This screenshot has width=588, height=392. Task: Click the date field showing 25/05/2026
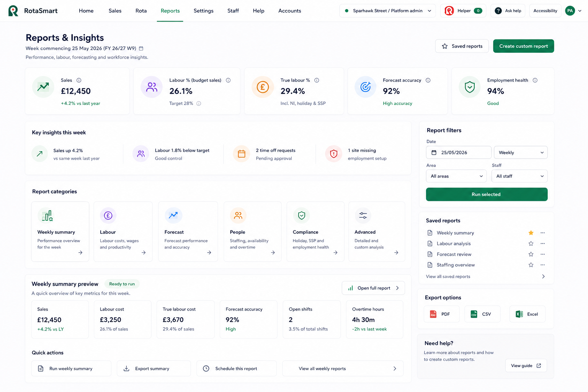tap(459, 152)
